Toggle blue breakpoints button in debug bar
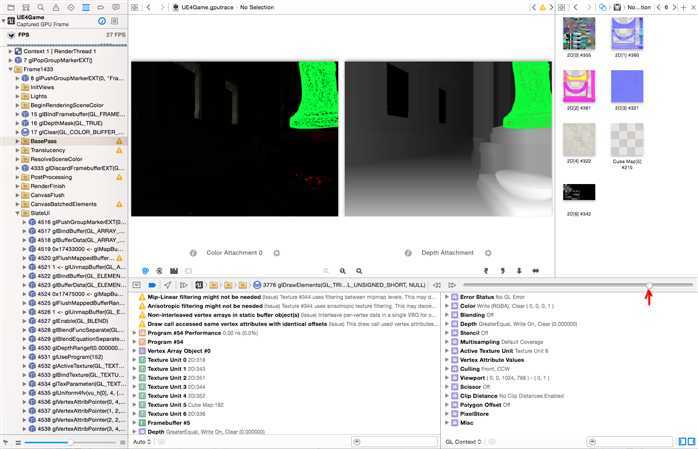The height and width of the screenshot is (449, 698). pyautogui.click(x=152, y=285)
